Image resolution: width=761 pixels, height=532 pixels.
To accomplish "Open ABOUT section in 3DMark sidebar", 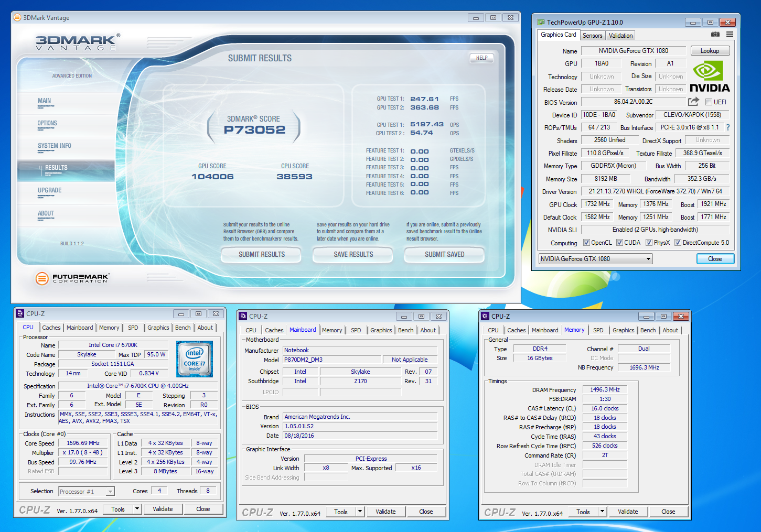I will (x=46, y=214).
